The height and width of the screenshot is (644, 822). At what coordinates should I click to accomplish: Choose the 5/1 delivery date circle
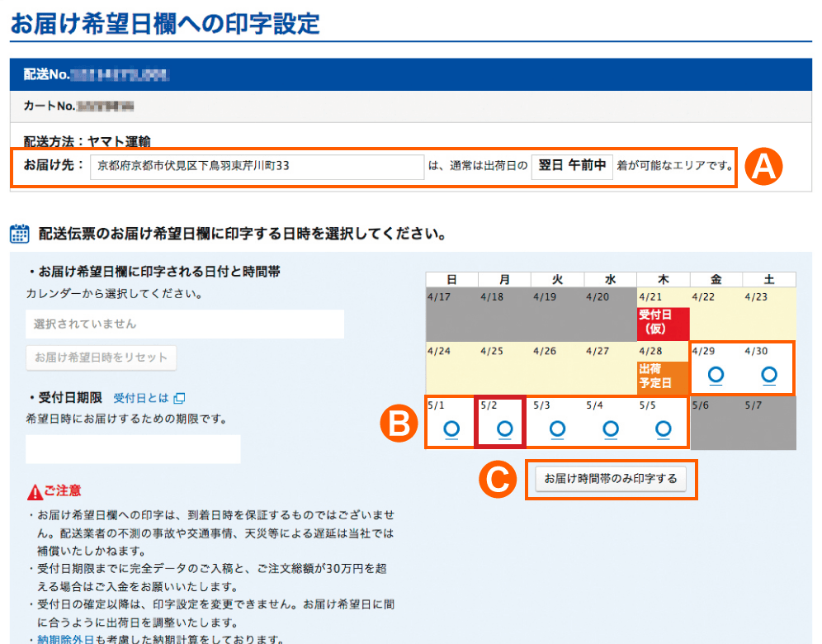click(x=451, y=429)
